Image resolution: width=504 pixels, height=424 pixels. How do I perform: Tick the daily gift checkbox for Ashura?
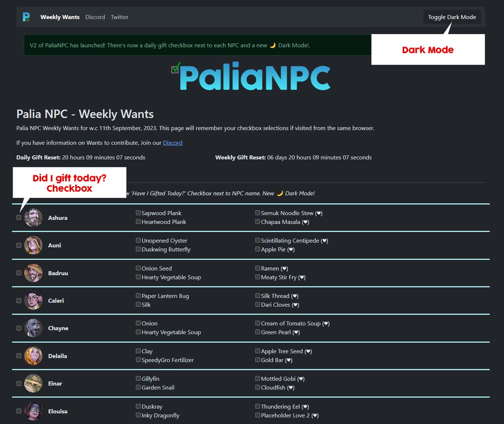coord(19,218)
